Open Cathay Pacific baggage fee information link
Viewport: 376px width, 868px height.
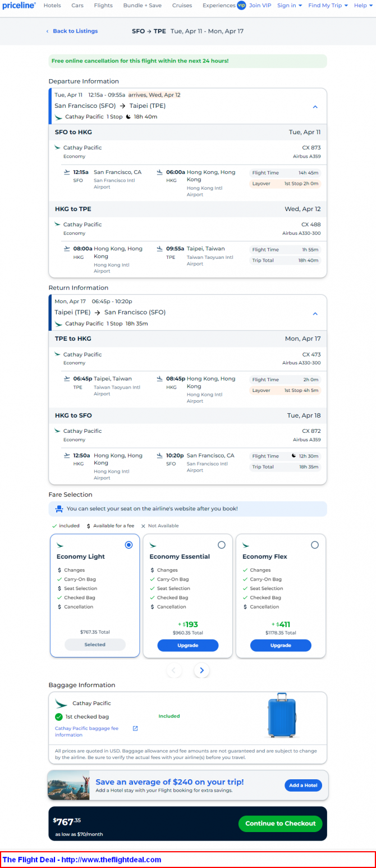[x=86, y=732]
